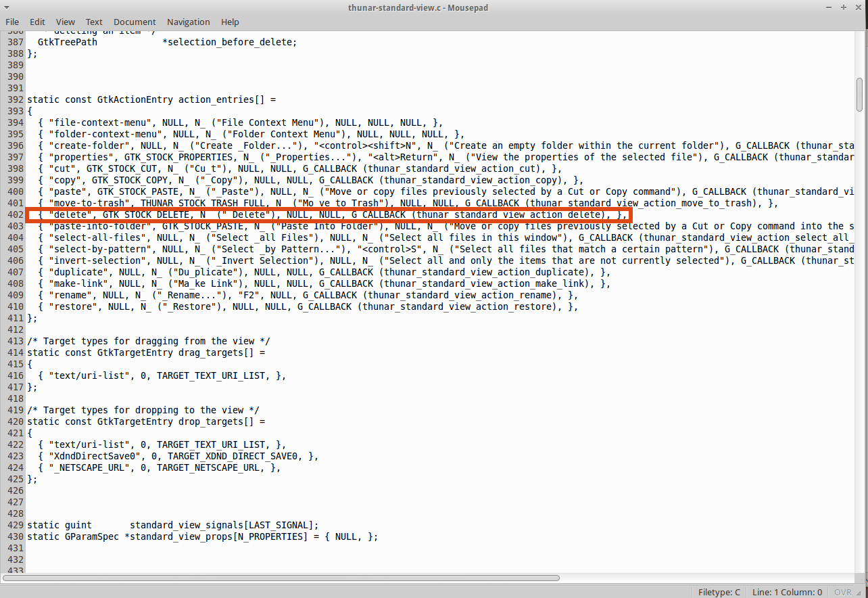Open the Edit menu
This screenshot has width=868, height=598.
pos(37,22)
